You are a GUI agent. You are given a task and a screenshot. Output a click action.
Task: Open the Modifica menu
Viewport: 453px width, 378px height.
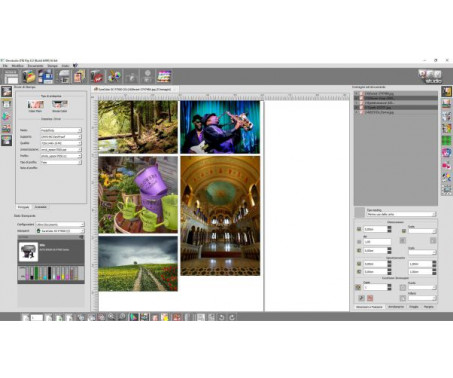pos(18,66)
